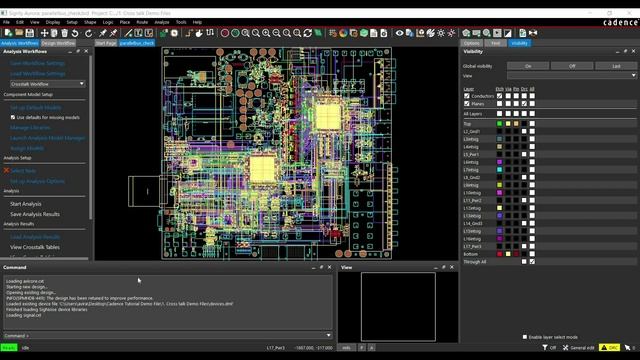Click the grid toggle toolbar icon
Viewport: 640px width, 360px height.
tap(333, 33)
